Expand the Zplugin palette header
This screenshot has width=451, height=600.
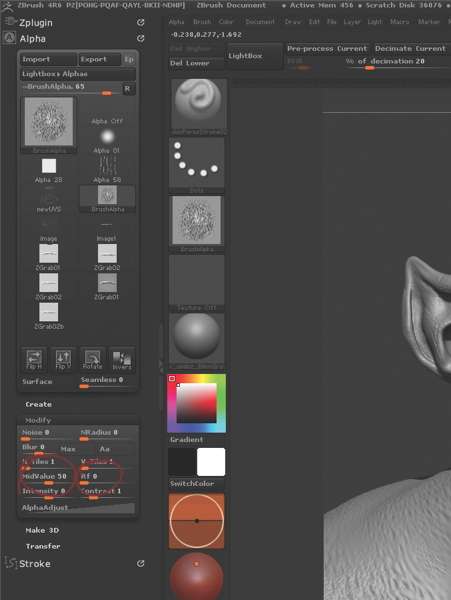tap(36, 23)
